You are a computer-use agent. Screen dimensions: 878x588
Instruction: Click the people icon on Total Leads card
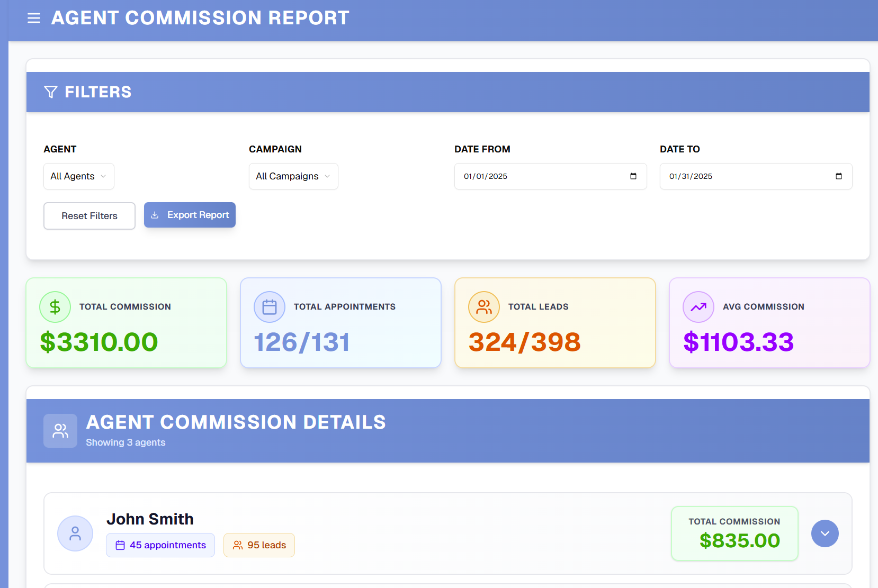click(483, 306)
